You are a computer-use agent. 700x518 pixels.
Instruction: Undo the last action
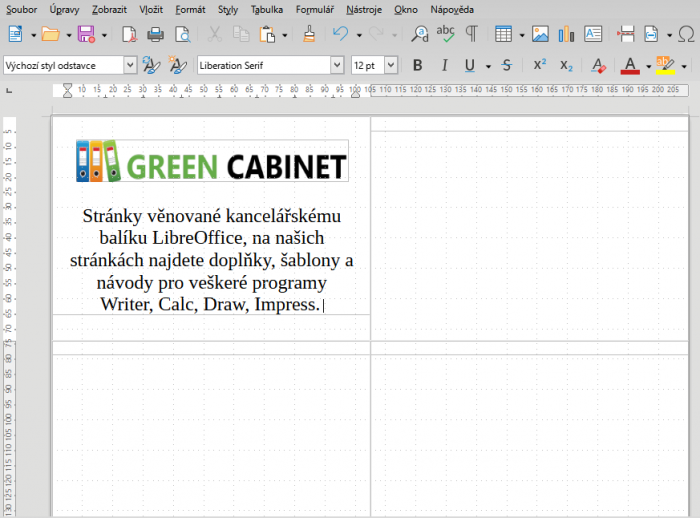341,34
